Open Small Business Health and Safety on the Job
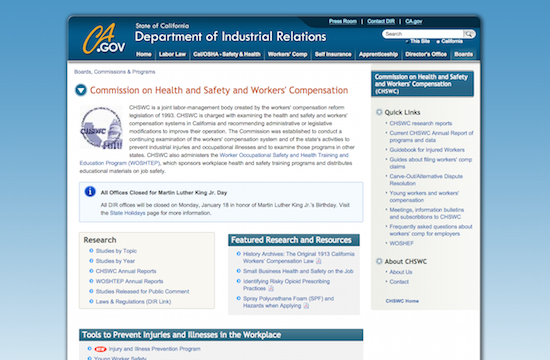The height and width of the screenshot is (360, 550). tap(298, 271)
